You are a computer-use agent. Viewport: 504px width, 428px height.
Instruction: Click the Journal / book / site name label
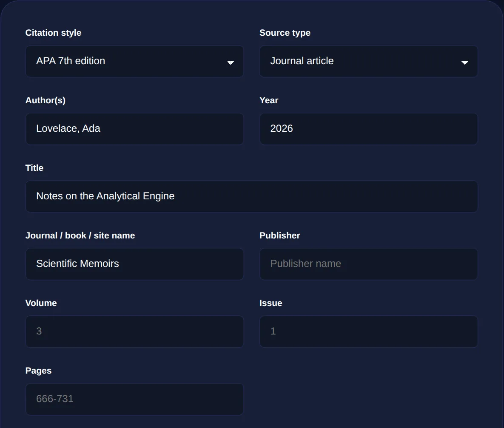pyautogui.click(x=80, y=235)
